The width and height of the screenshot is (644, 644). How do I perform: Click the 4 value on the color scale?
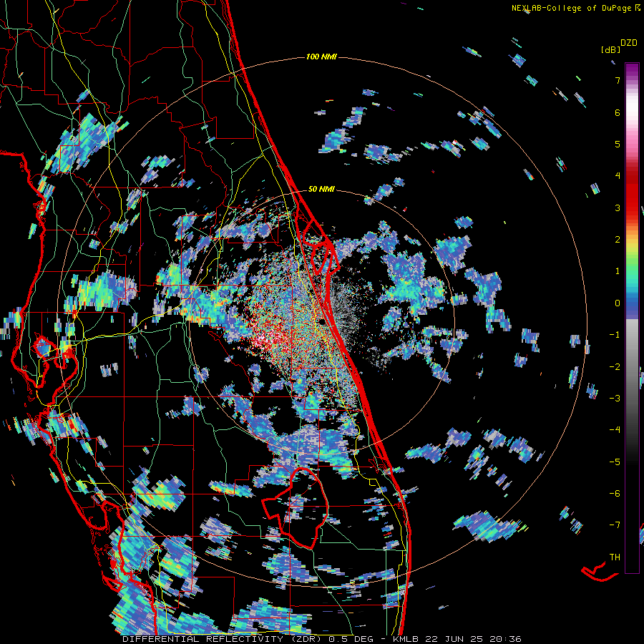click(618, 176)
